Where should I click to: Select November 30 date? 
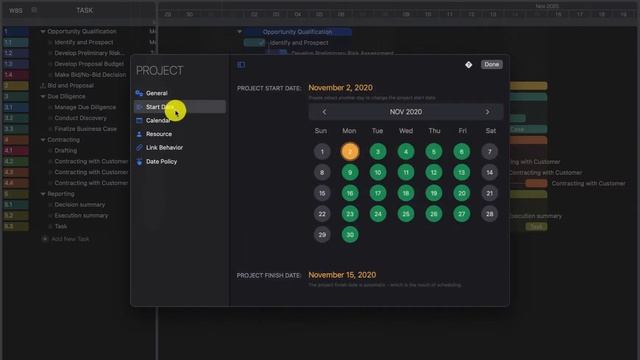350,235
